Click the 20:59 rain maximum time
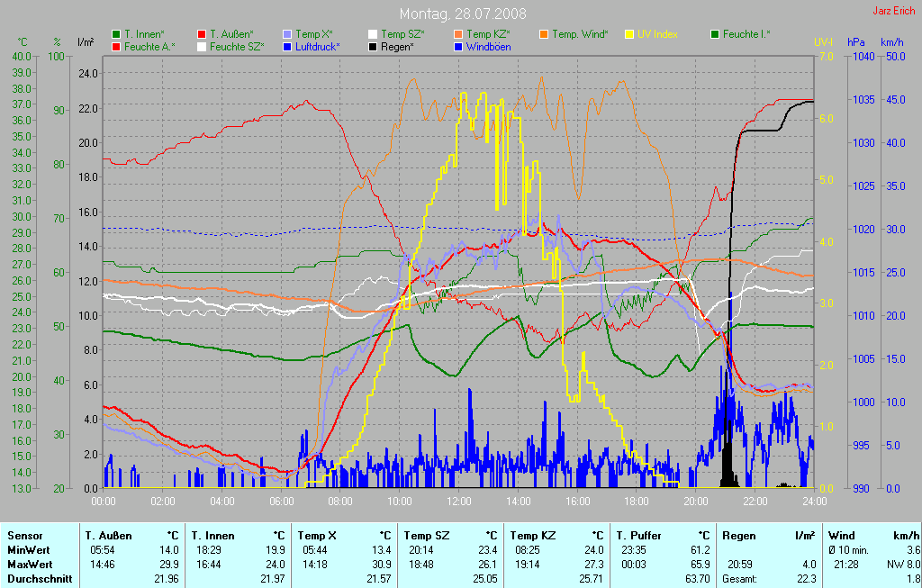Screen dimensions: 922x588 pos(740,565)
